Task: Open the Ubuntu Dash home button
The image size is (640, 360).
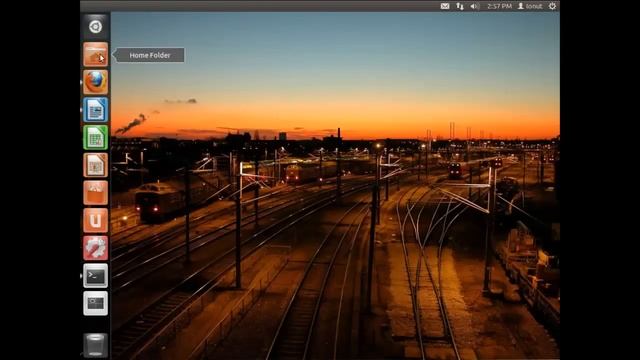Action: pyautogui.click(x=96, y=27)
